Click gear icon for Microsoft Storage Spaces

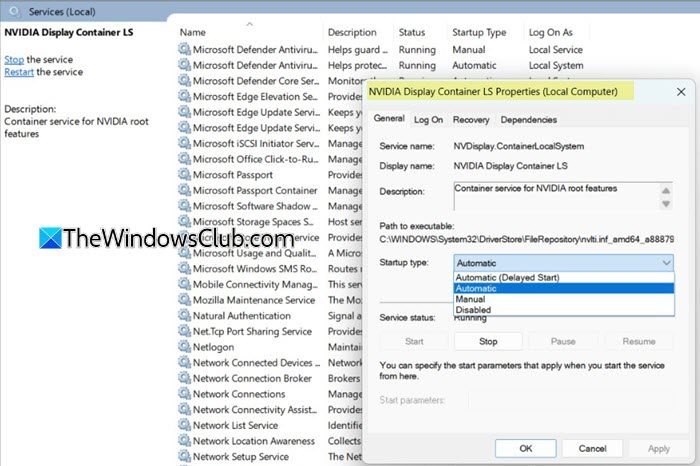tap(184, 221)
